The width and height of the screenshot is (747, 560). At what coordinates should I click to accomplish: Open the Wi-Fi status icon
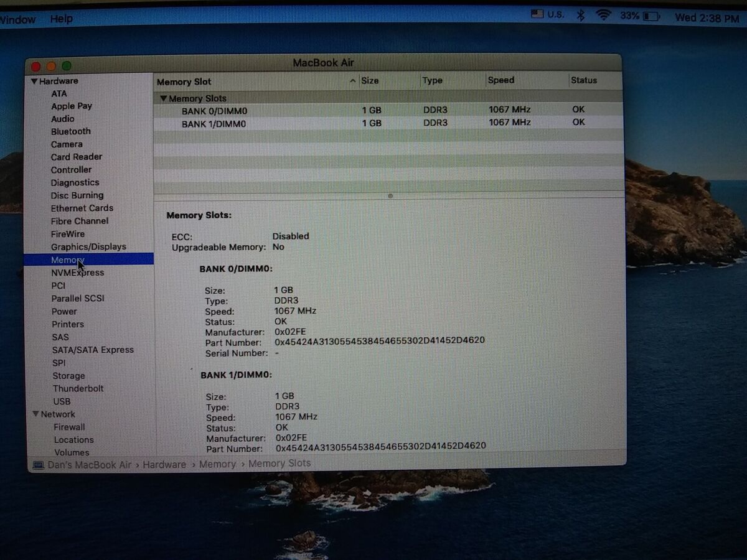[x=603, y=16]
